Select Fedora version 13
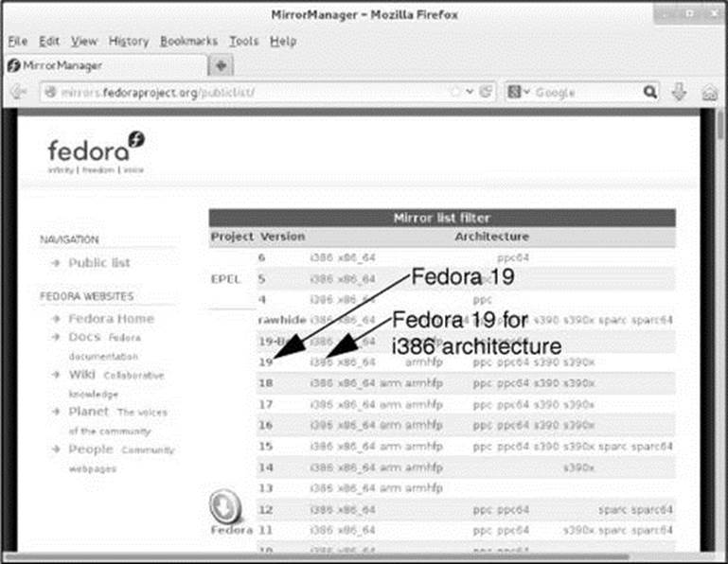The width and height of the screenshot is (728, 564). coord(266,488)
